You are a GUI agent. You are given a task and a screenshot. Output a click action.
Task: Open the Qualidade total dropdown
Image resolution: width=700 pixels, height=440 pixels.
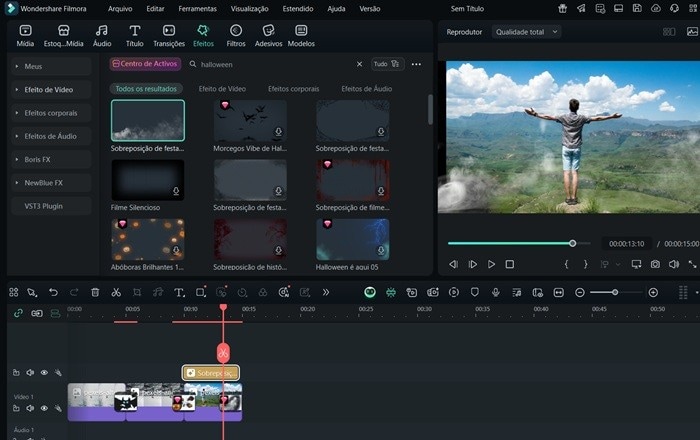click(x=526, y=32)
